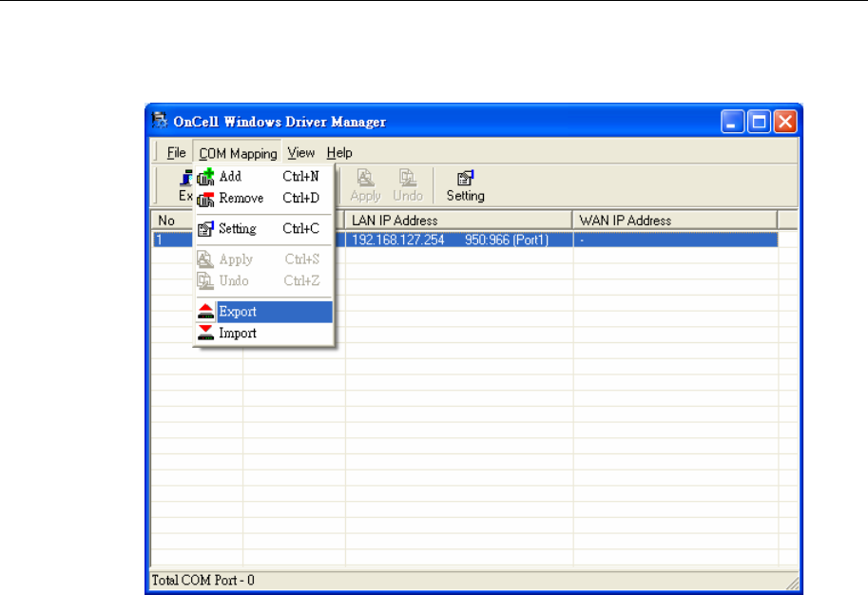Click the No column header
The height and width of the screenshot is (595, 868).
click(173, 221)
